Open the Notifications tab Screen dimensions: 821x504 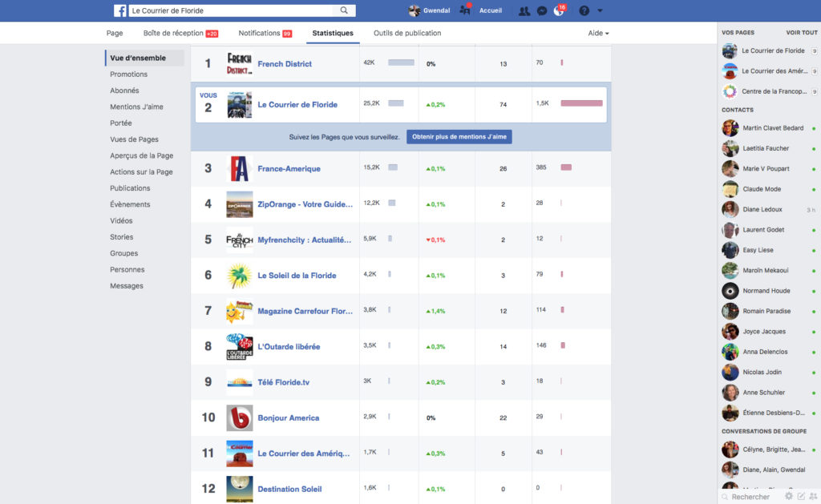click(x=265, y=33)
